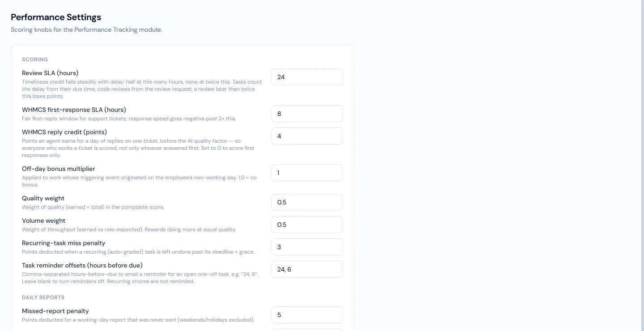The width and height of the screenshot is (644, 331).
Task: Click the 'WHMCS first-response SLA (hours)' label
Action: click(x=74, y=110)
